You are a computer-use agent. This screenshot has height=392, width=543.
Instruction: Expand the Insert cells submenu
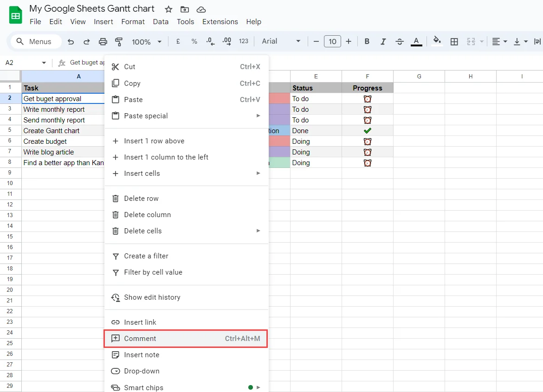[258, 173]
